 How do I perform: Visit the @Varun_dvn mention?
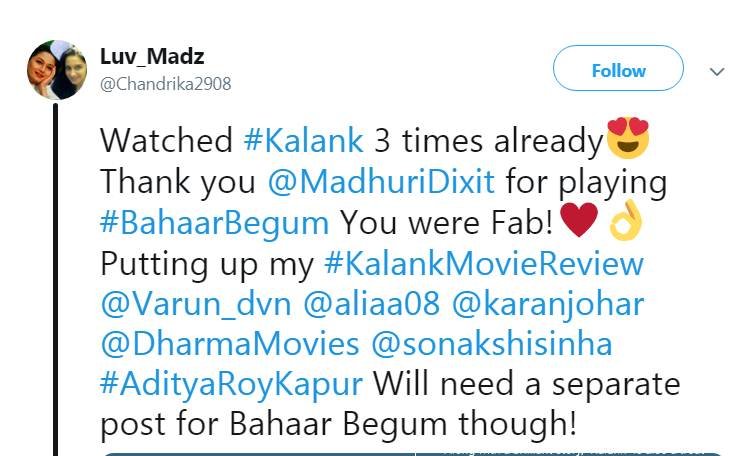coord(190,304)
